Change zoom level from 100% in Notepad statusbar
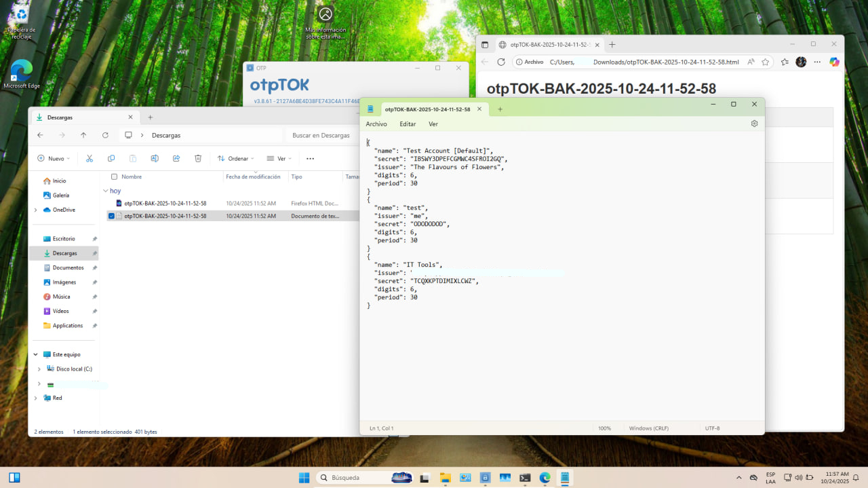Screen dimensions: 868x488 [604, 428]
